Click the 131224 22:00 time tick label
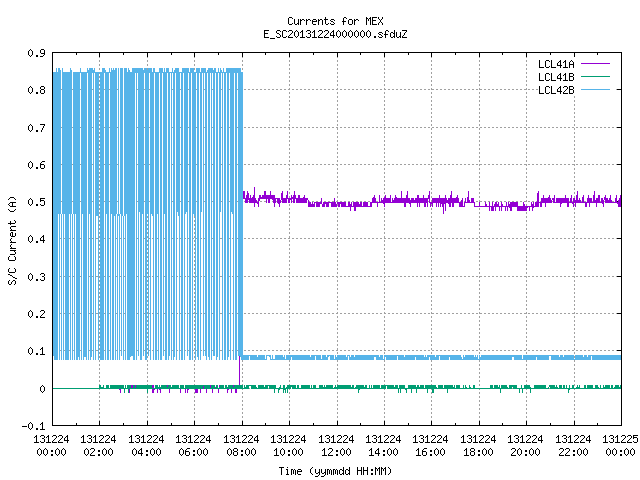The width and height of the screenshot is (640, 480). [x=573, y=446]
